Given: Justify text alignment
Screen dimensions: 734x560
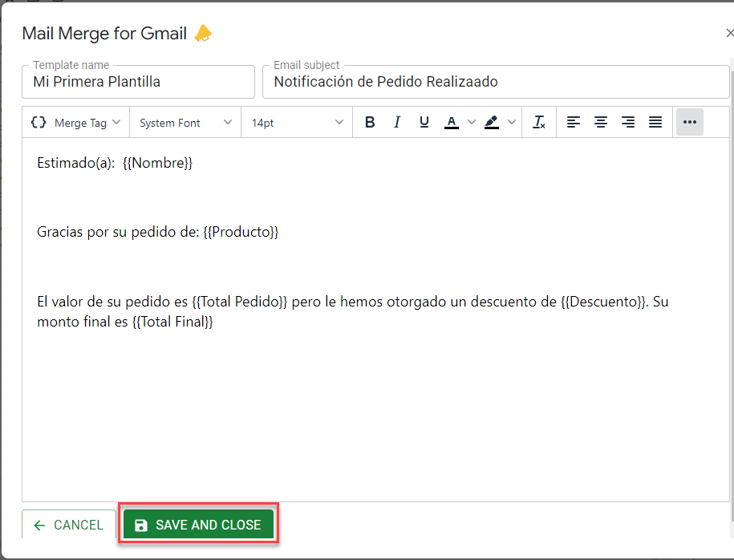Looking at the screenshot, I should click(x=655, y=122).
